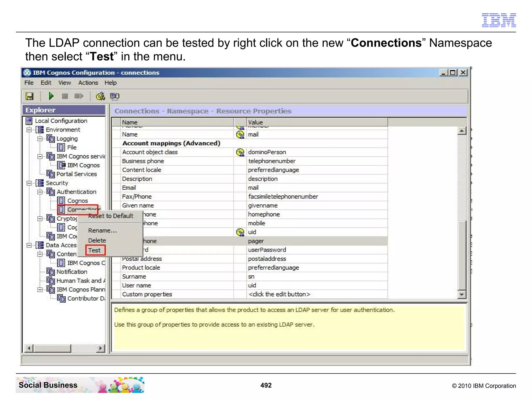Image resolution: width=532 pixels, height=399 pixels.
Task: Select Notification in the Explorer tree
Action: (72, 272)
